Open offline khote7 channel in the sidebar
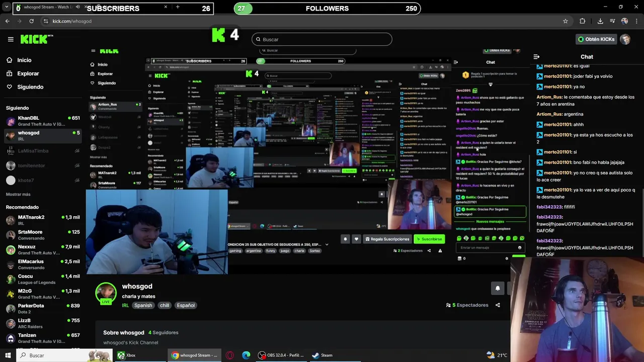 point(43,180)
